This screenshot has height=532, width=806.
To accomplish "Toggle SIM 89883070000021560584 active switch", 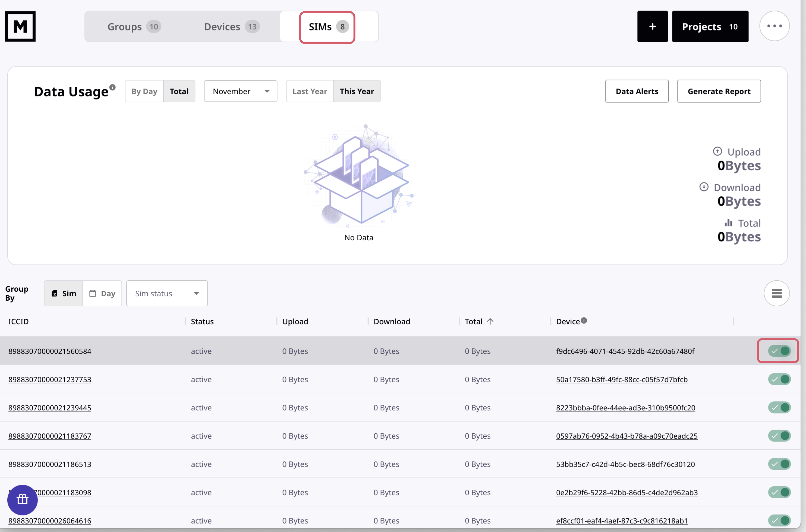I will click(x=779, y=351).
